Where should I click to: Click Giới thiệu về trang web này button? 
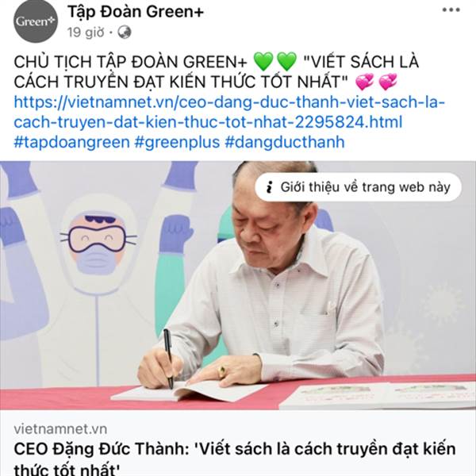pyautogui.click(x=359, y=187)
